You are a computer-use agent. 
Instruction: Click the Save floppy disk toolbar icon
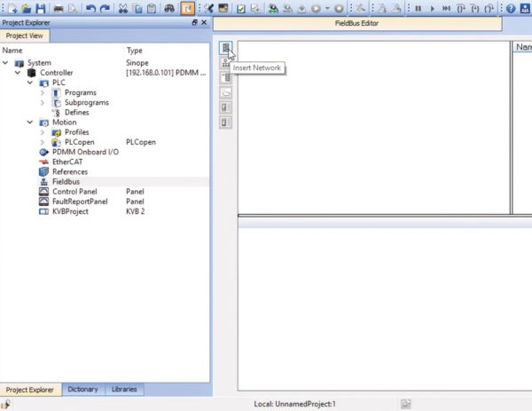pyautogui.click(x=41, y=8)
